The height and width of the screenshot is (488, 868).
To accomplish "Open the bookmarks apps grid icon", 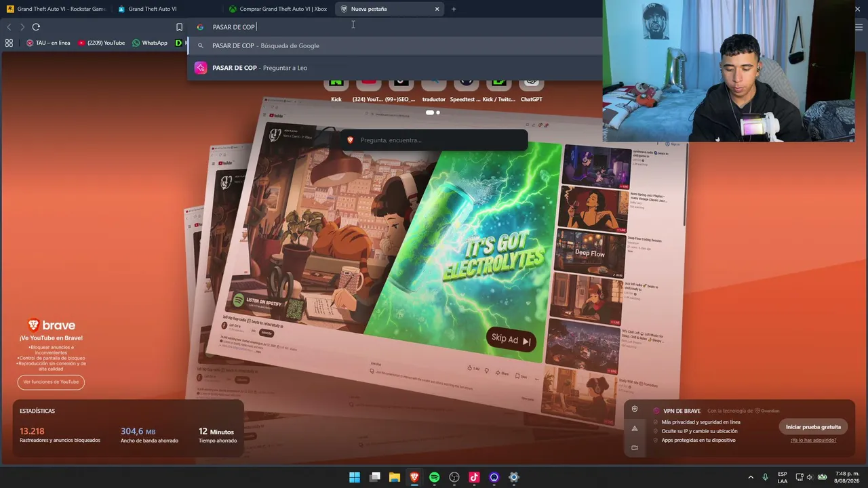I will [x=9, y=43].
